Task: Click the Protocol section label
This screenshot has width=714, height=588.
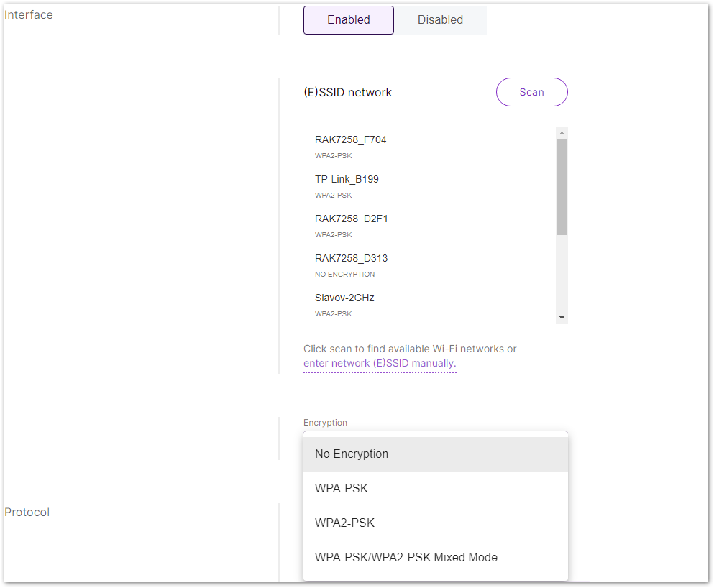Action: click(27, 512)
